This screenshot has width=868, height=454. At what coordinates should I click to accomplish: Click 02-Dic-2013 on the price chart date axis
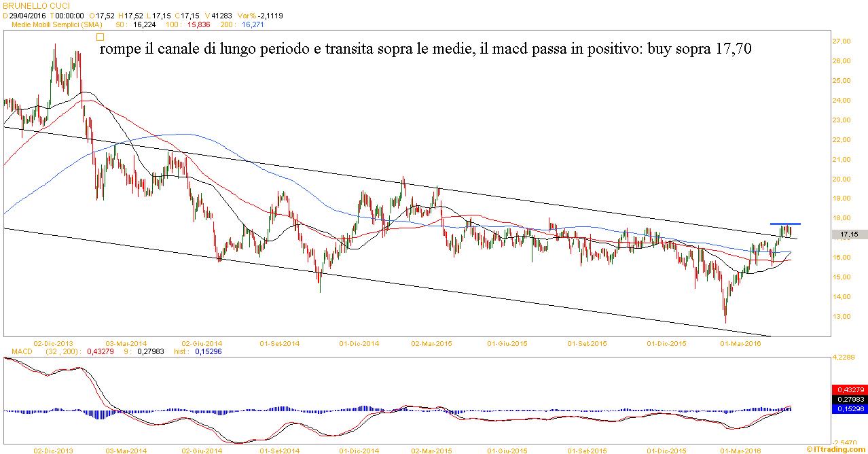[53, 343]
